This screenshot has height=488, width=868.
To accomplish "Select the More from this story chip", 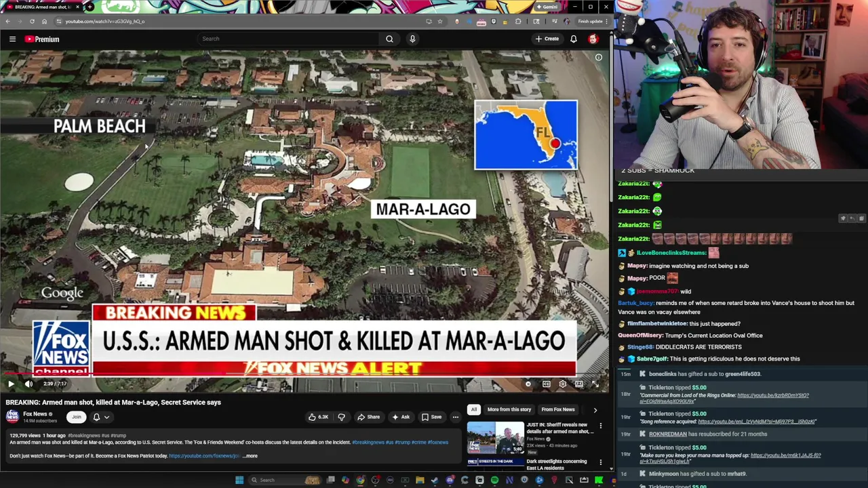I will [509, 409].
